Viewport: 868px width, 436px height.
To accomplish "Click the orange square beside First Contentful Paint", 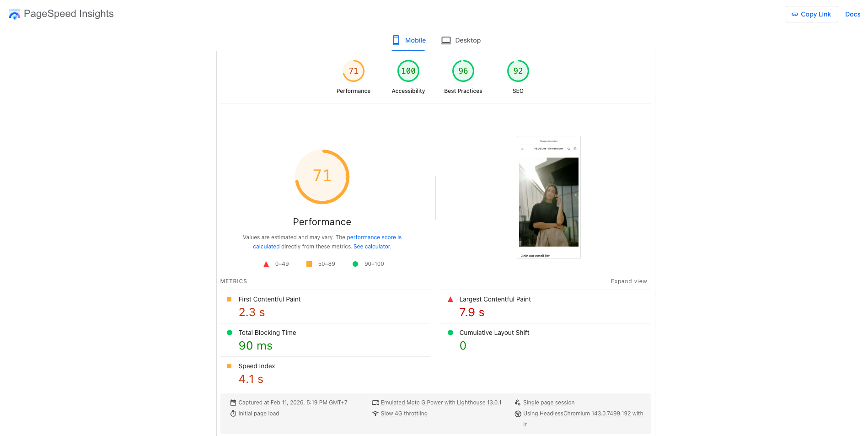I will pyautogui.click(x=229, y=299).
